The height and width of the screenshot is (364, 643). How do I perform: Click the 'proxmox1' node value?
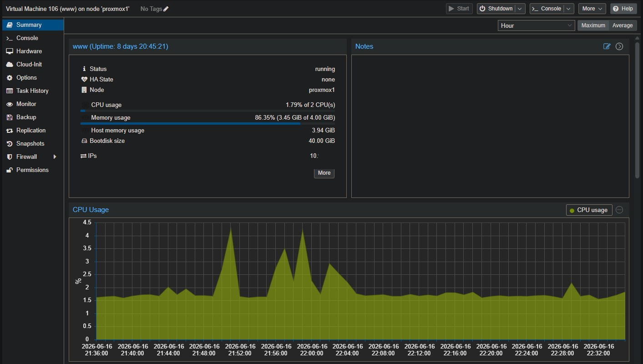(322, 90)
